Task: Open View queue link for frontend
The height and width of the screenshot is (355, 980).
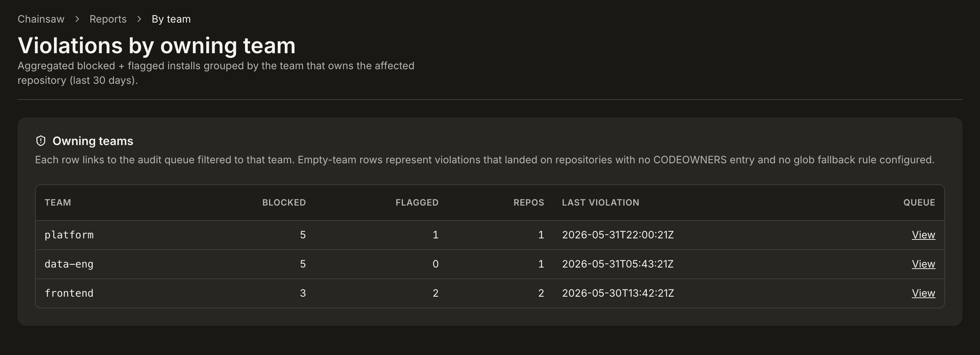Action: pyautogui.click(x=923, y=293)
